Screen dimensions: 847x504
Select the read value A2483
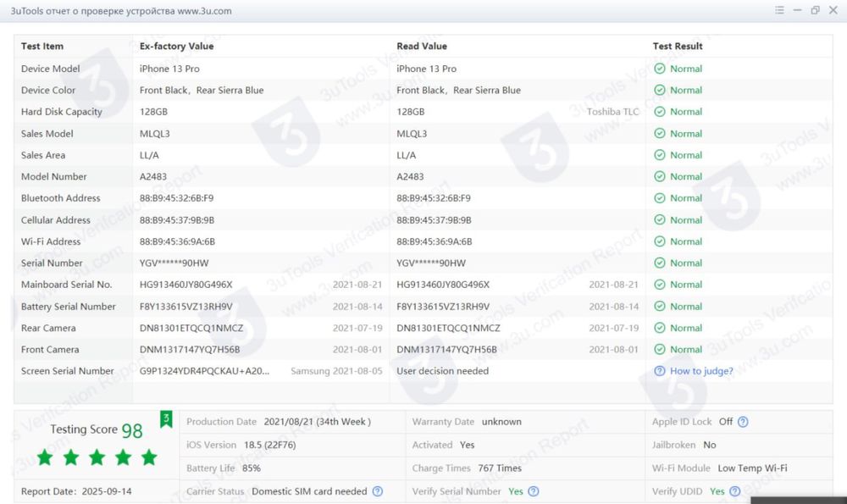410,177
